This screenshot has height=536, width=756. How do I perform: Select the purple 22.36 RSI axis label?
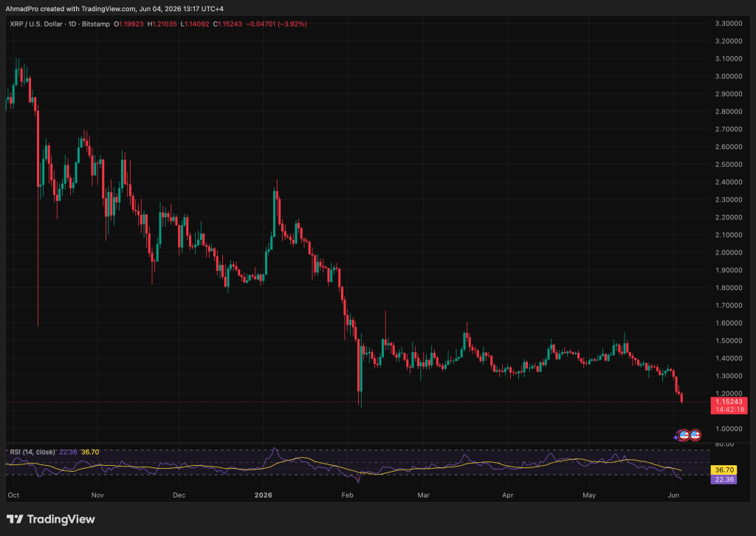point(724,479)
